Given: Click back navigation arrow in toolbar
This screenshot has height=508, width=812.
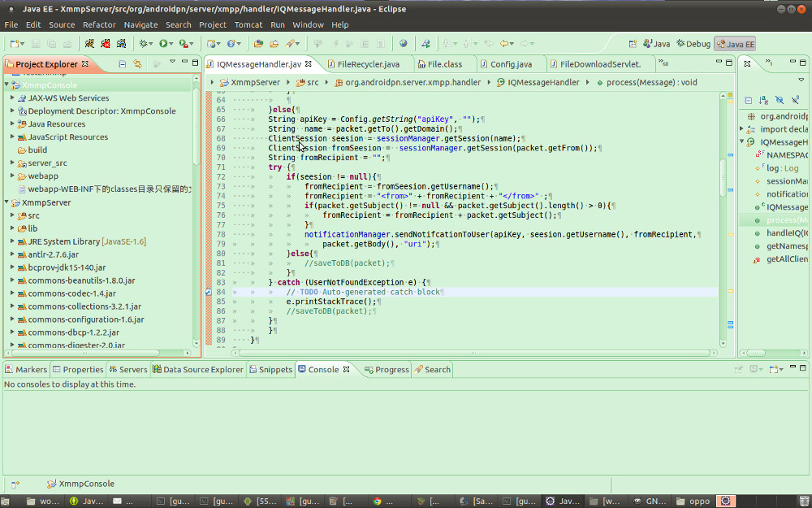Looking at the screenshot, I should (x=506, y=44).
